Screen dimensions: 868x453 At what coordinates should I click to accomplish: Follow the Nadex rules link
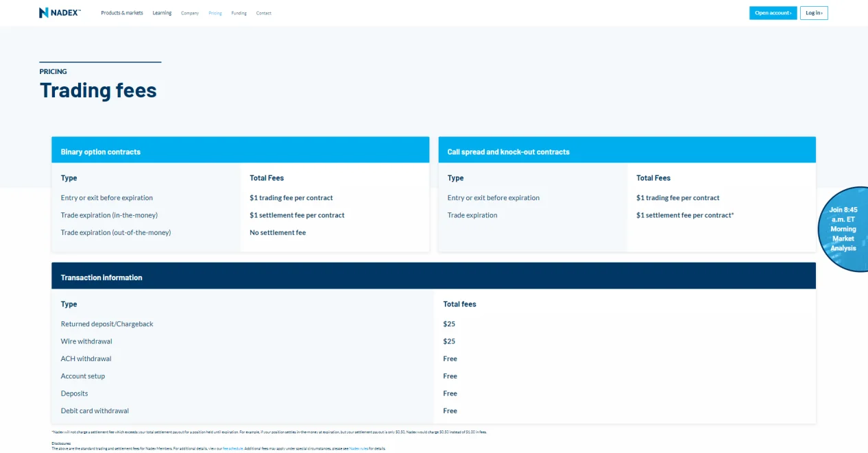coord(359,448)
